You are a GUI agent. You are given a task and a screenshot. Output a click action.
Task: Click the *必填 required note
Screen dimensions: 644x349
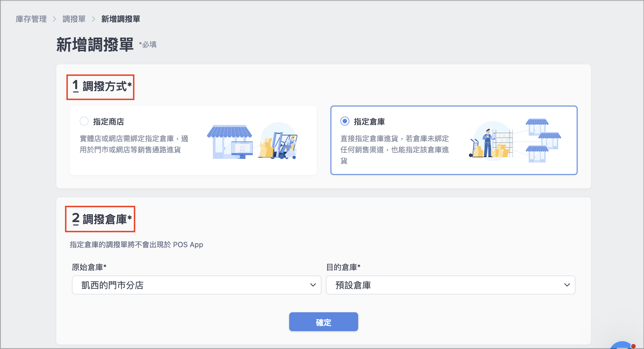click(x=148, y=45)
